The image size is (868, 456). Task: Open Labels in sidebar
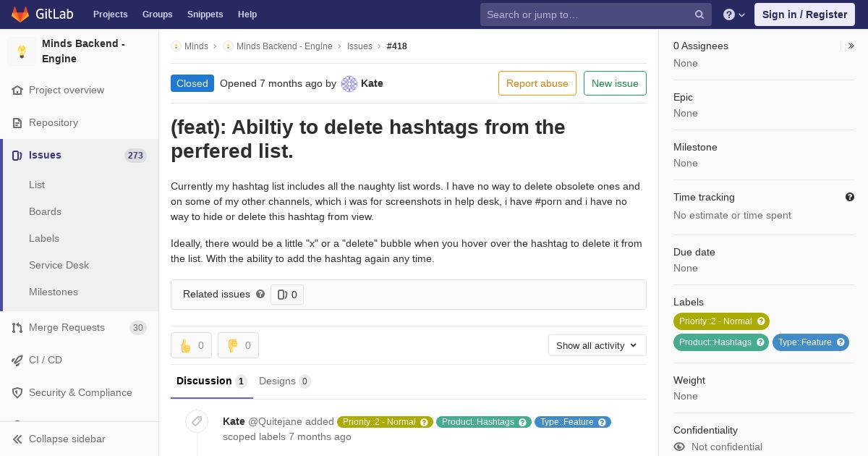click(x=44, y=238)
